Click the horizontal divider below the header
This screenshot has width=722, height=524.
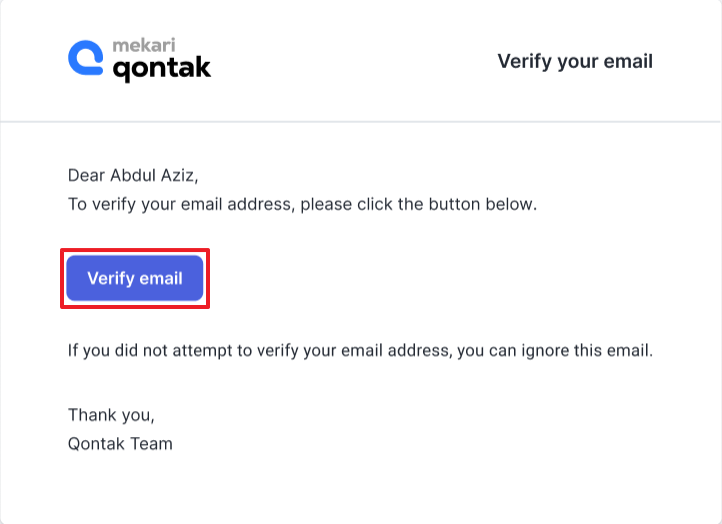pyautogui.click(x=361, y=122)
